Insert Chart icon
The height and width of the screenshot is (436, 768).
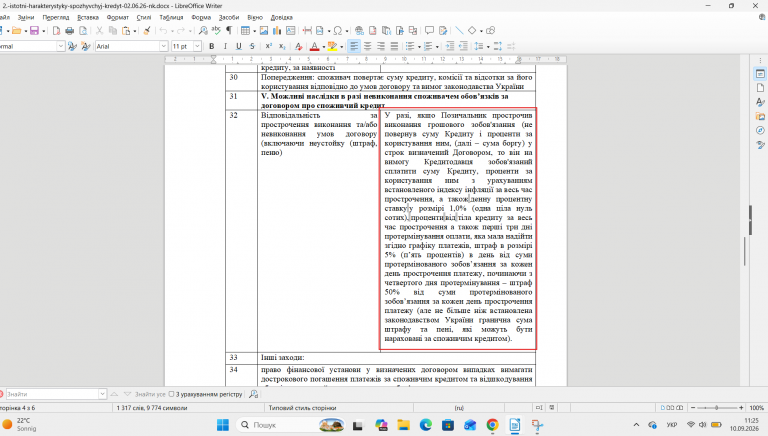coord(277,31)
